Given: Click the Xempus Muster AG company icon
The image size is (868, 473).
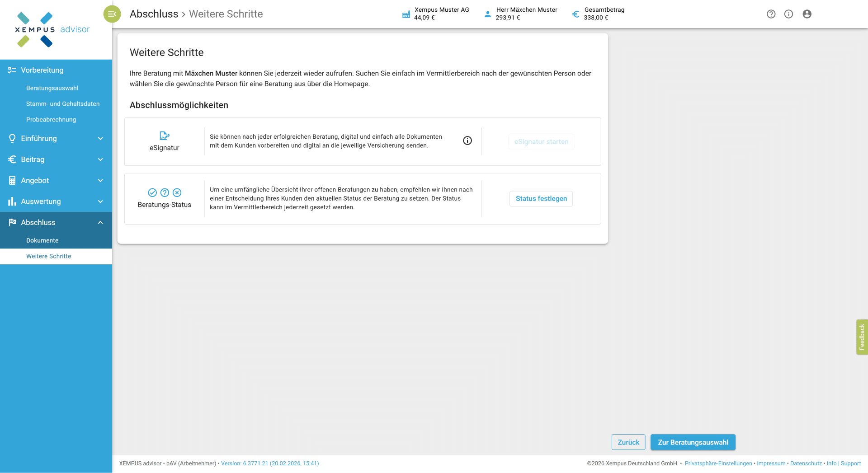Looking at the screenshot, I should click(x=406, y=14).
